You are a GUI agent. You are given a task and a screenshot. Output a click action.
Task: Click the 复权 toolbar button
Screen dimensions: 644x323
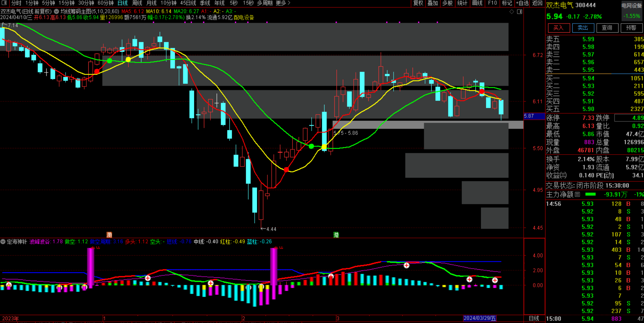point(418,3)
